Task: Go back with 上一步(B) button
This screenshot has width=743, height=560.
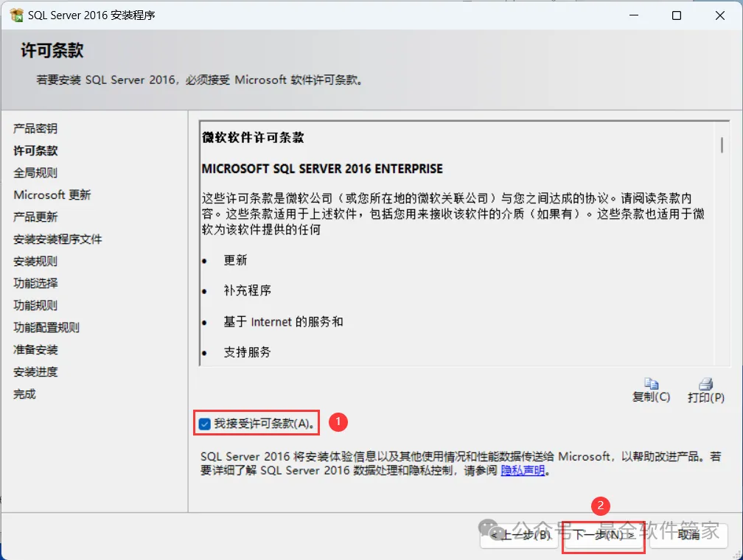Action: 520,536
